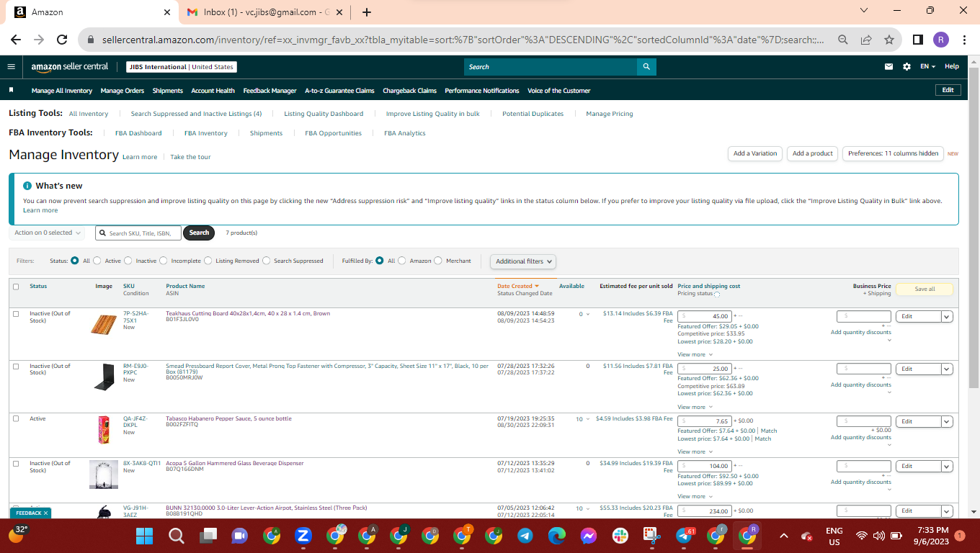The width and height of the screenshot is (980, 553).
Task: Tick the select-all checkbox in table header
Action: (16, 287)
